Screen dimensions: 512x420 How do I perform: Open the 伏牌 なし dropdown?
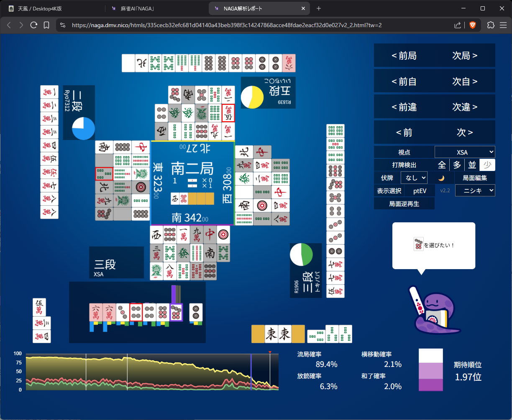pos(414,178)
